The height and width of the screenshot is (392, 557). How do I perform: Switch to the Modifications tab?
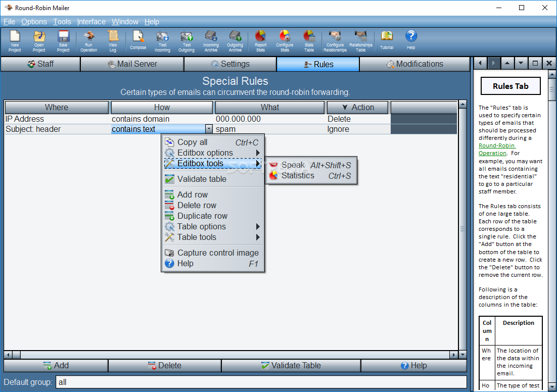[x=414, y=64]
